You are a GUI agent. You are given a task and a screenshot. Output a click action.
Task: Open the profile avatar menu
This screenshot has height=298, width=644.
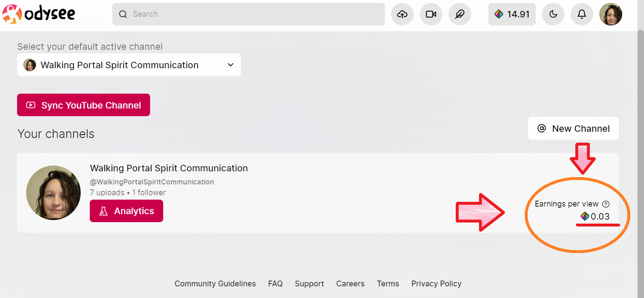611,14
